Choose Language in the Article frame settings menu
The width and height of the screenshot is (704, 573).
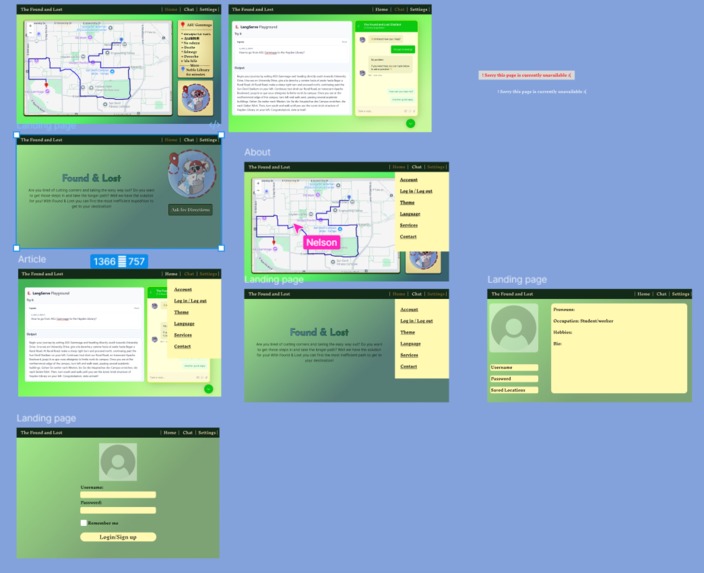point(184,323)
